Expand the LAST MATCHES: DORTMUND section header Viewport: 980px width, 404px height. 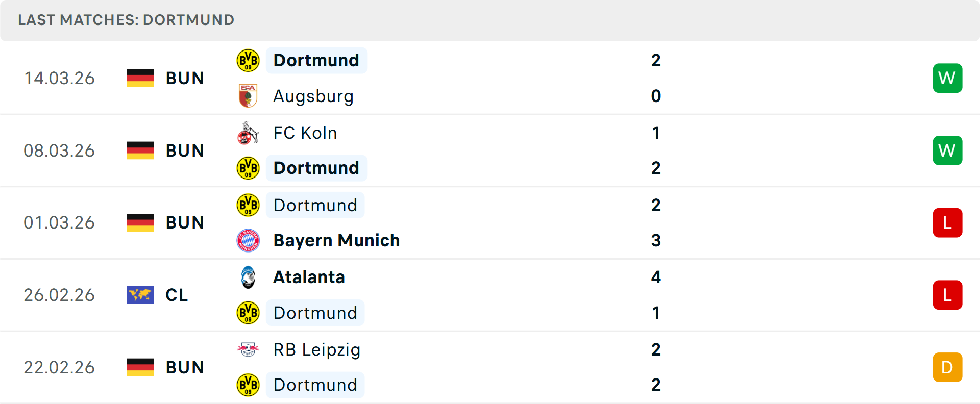126,20
